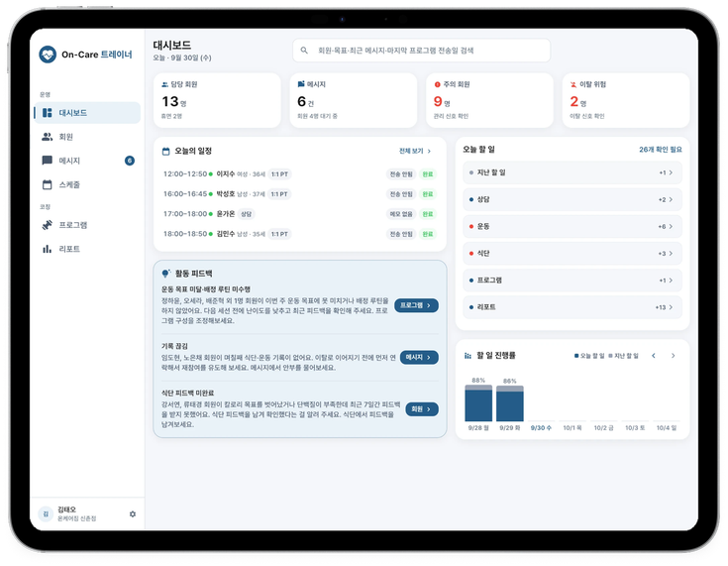Click the 9/29 화 progress bar
The width and height of the screenshot is (728, 566).
tap(510, 403)
